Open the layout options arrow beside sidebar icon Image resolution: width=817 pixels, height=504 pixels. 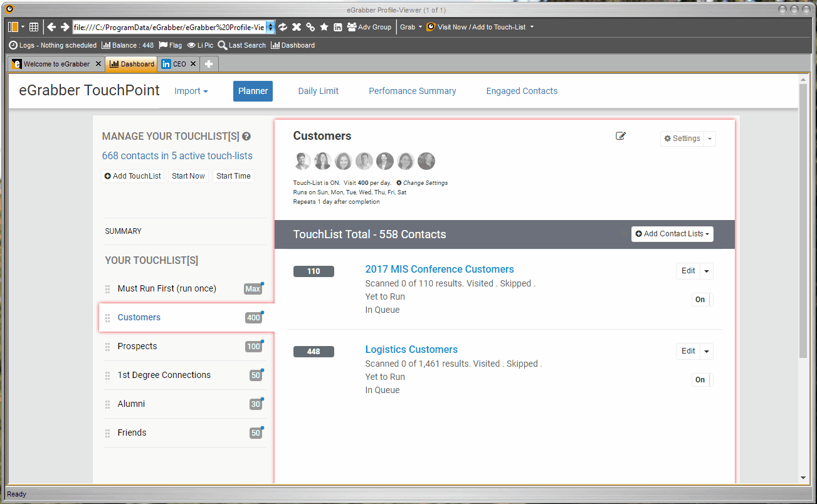23,27
